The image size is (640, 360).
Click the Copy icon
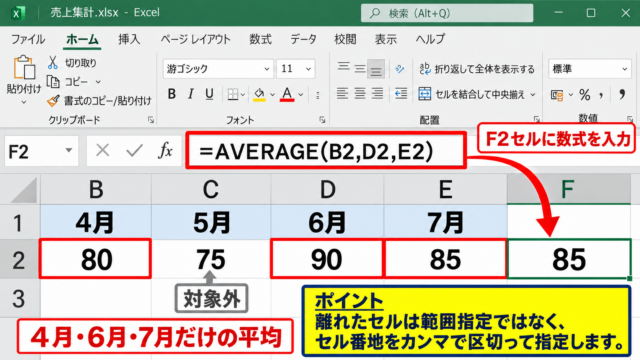pyautogui.click(x=53, y=82)
